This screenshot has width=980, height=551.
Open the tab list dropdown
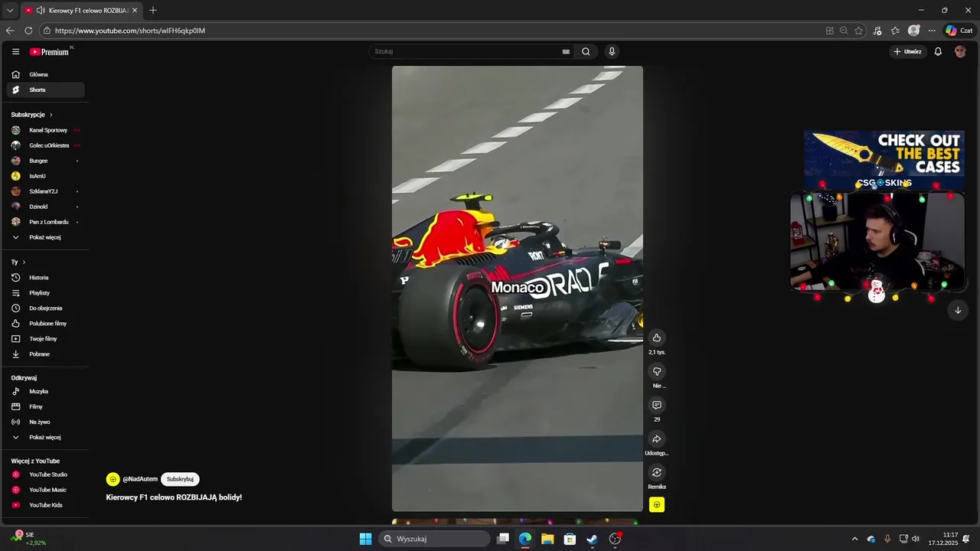coord(10,11)
